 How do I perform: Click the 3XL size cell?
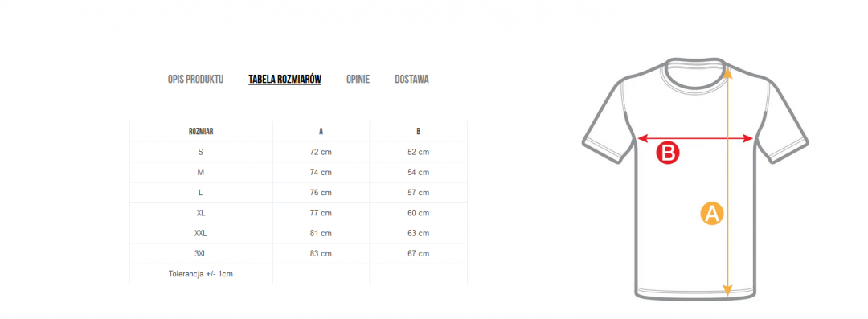pyautogui.click(x=201, y=254)
